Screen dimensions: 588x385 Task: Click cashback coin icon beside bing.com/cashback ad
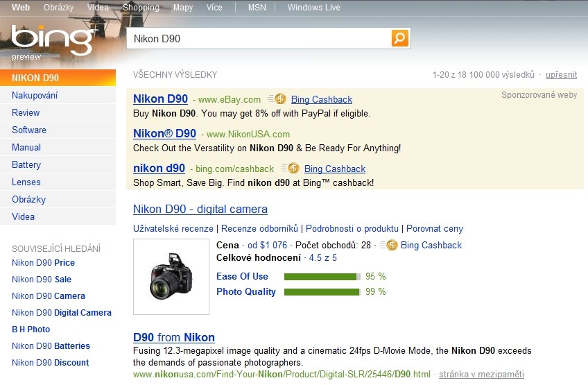pos(293,168)
